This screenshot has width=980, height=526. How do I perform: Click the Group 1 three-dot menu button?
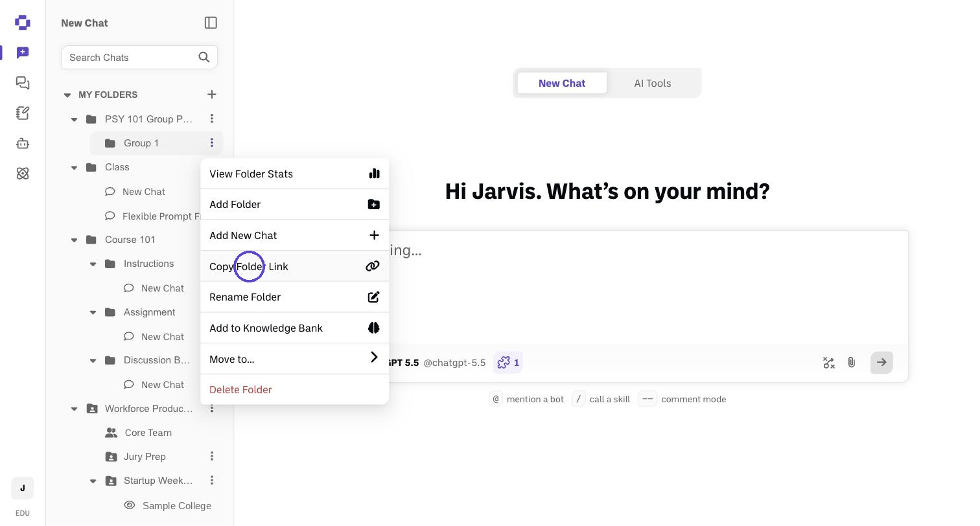[212, 143]
